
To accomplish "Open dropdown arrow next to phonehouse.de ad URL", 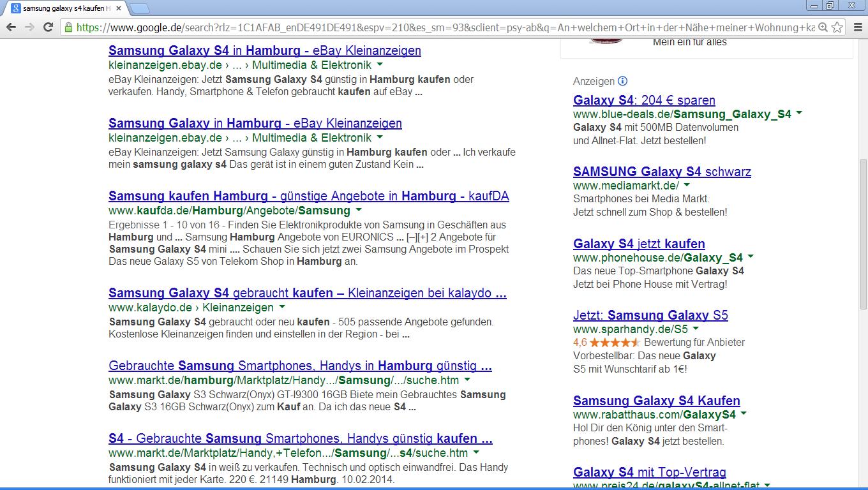I will coord(751,257).
